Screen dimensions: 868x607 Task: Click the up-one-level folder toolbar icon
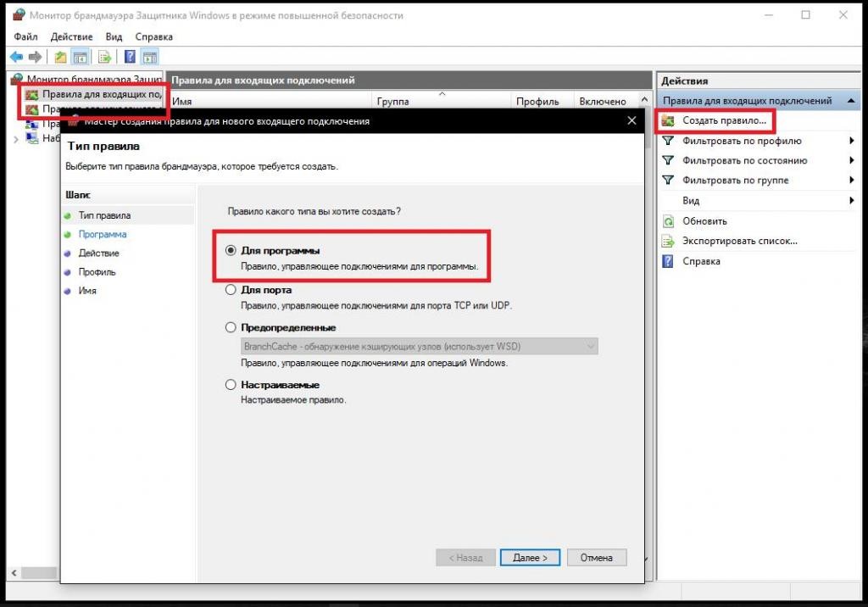[60, 57]
